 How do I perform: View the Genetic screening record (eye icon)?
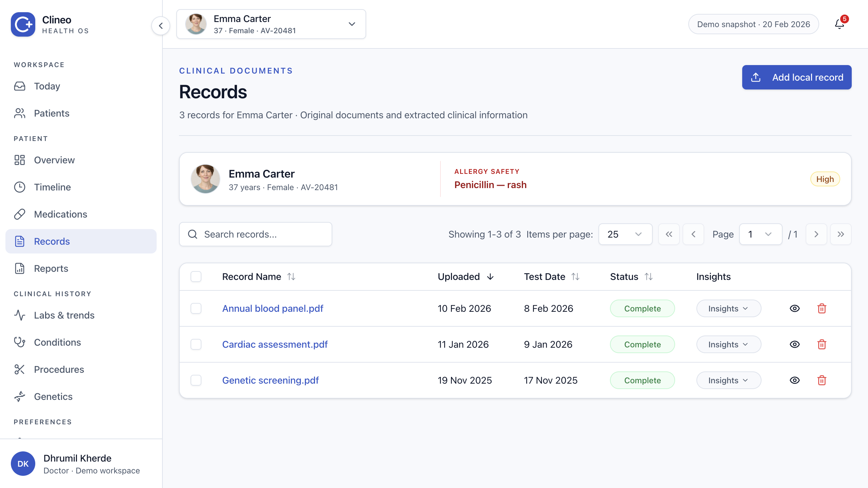(795, 380)
